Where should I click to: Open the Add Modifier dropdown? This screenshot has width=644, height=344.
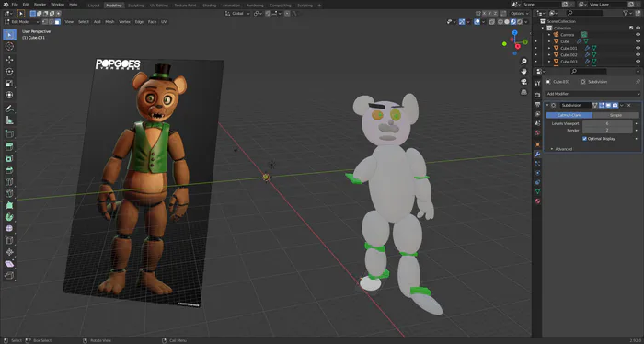[592, 94]
